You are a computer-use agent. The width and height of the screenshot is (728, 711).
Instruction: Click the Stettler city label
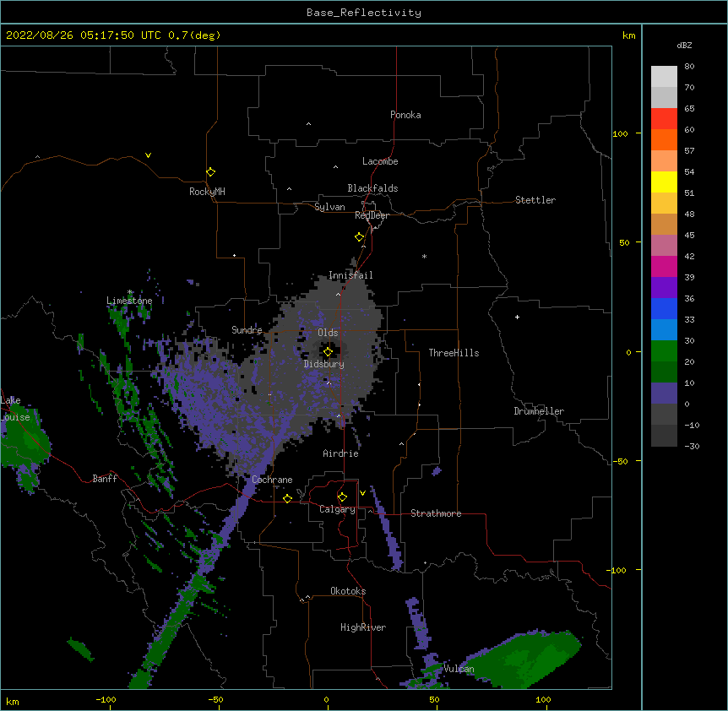[535, 200]
